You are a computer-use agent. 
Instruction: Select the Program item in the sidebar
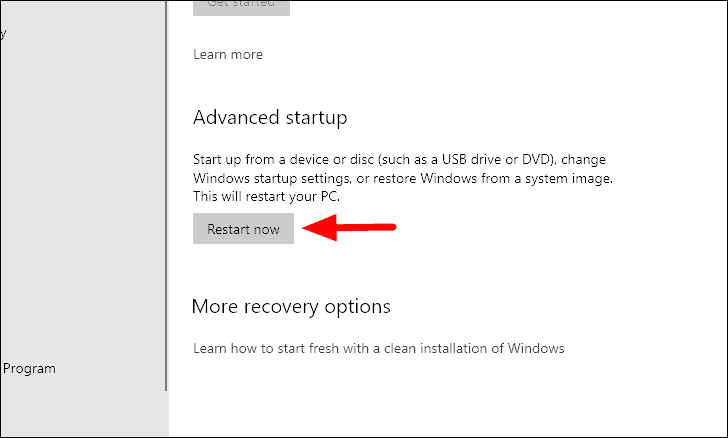click(x=29, y=369)
